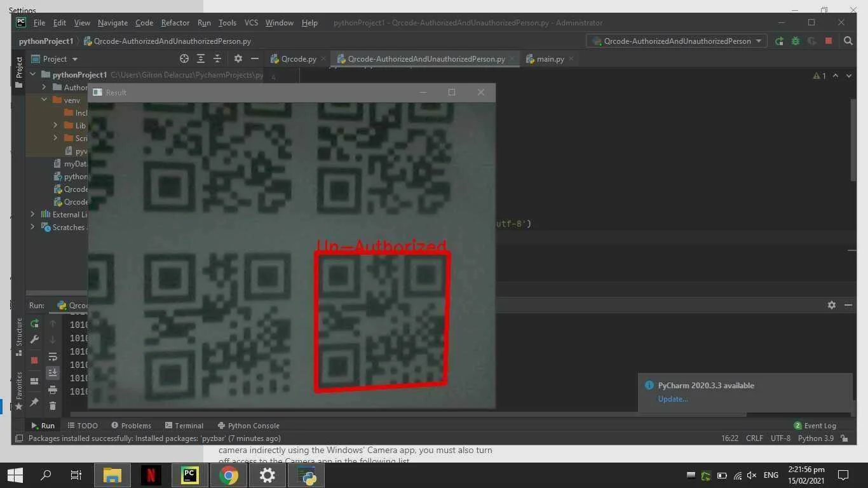
Task: Open Run panel settings gear
Action: coord(831,305)
